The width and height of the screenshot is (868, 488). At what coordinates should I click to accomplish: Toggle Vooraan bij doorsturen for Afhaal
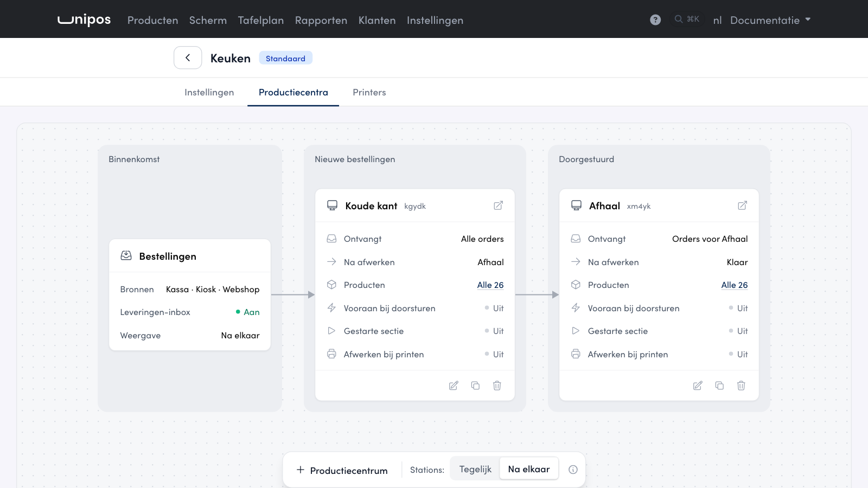click(738, 308)
